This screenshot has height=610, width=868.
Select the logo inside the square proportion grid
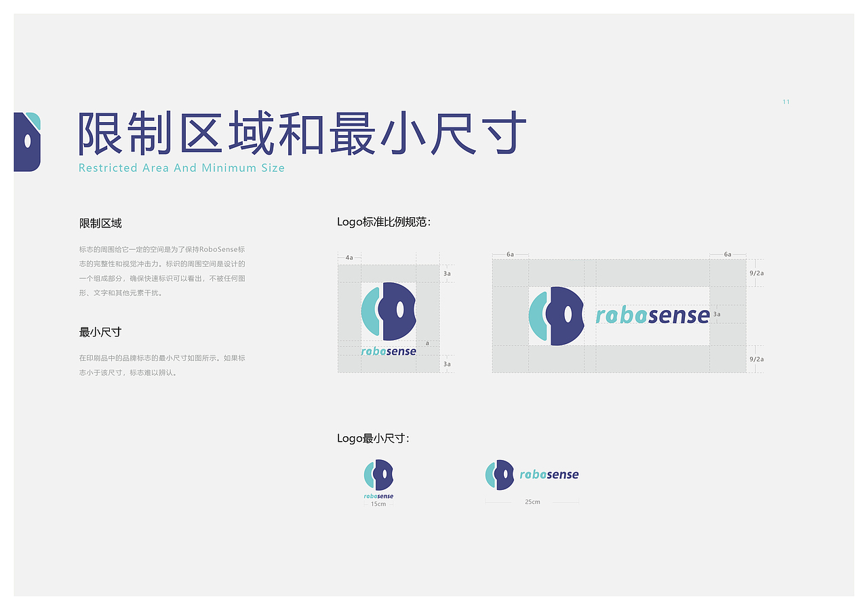pyautogui.click(x=389, y=313)
